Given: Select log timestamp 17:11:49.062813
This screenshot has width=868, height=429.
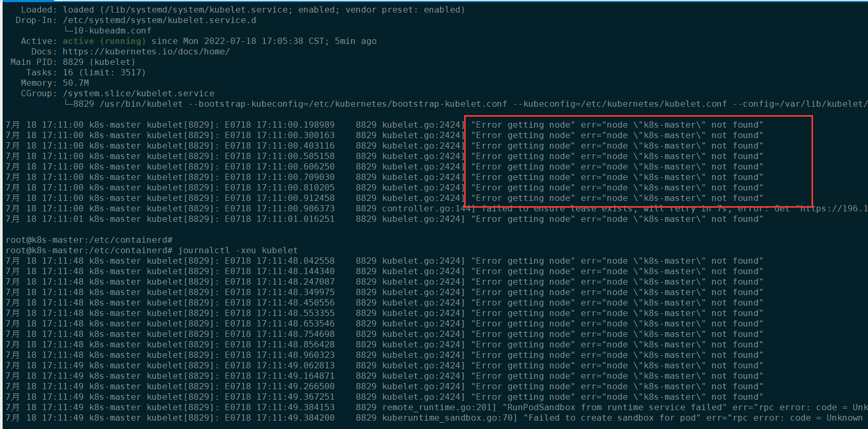Looking at the screenshot, I should coord(295,365).
